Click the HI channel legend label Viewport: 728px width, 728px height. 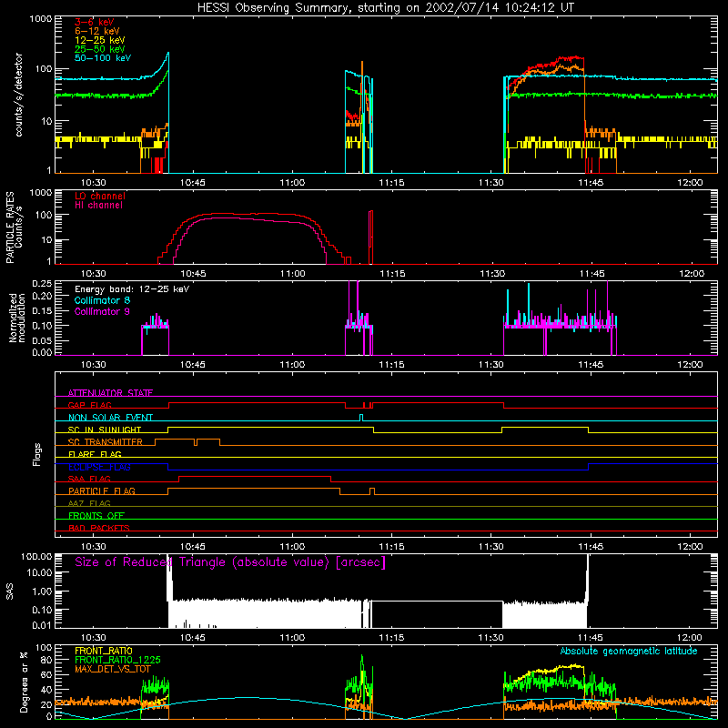(x=98, y=206)
